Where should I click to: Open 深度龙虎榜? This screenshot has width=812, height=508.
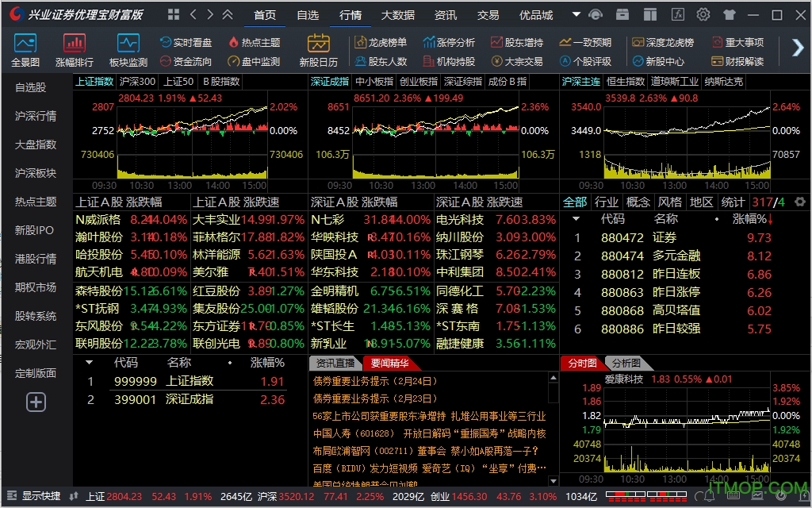(663, 43)
